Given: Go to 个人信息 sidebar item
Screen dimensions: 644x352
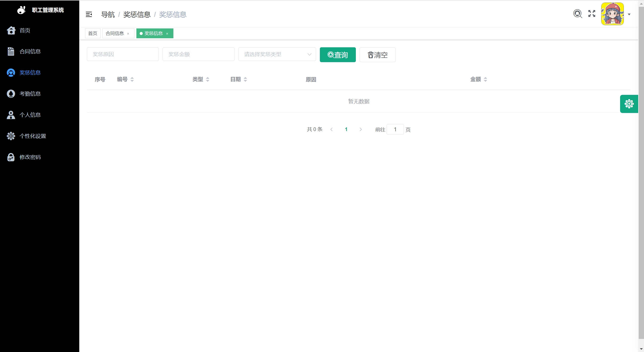Looking at the screenshot, I should 30,115.
